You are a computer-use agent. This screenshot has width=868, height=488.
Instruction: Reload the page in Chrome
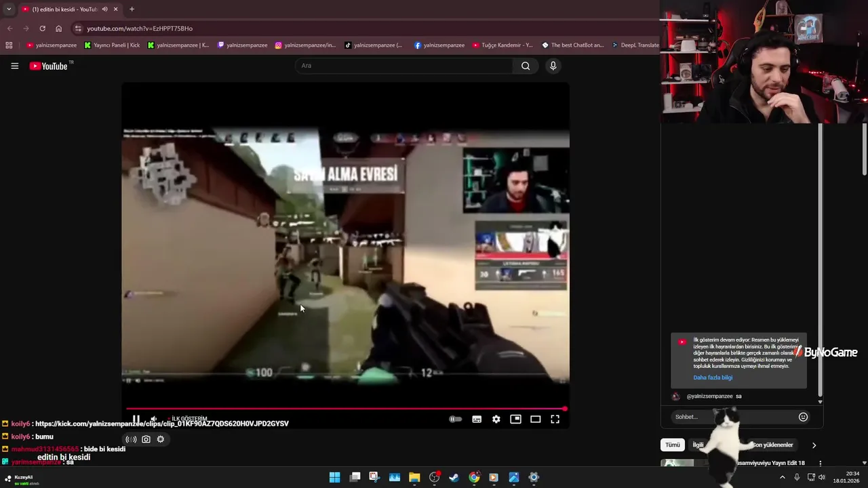click(x=42, y=28)
